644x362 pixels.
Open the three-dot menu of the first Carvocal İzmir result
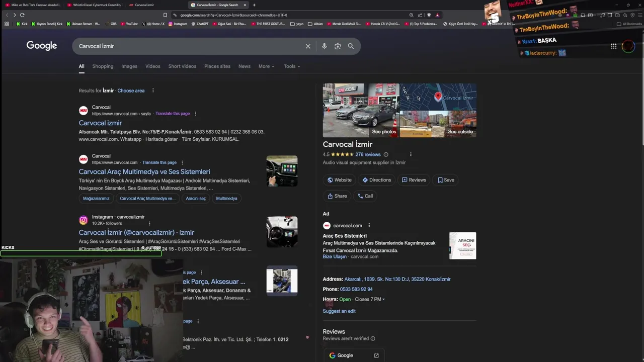click(195, 114)
